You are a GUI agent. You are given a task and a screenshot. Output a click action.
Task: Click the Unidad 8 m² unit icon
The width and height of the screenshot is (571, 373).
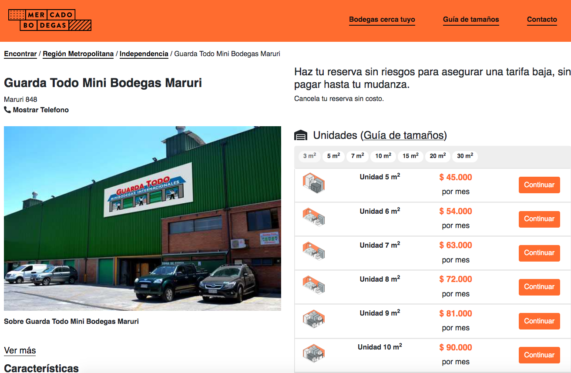click(x=314, y=285)
